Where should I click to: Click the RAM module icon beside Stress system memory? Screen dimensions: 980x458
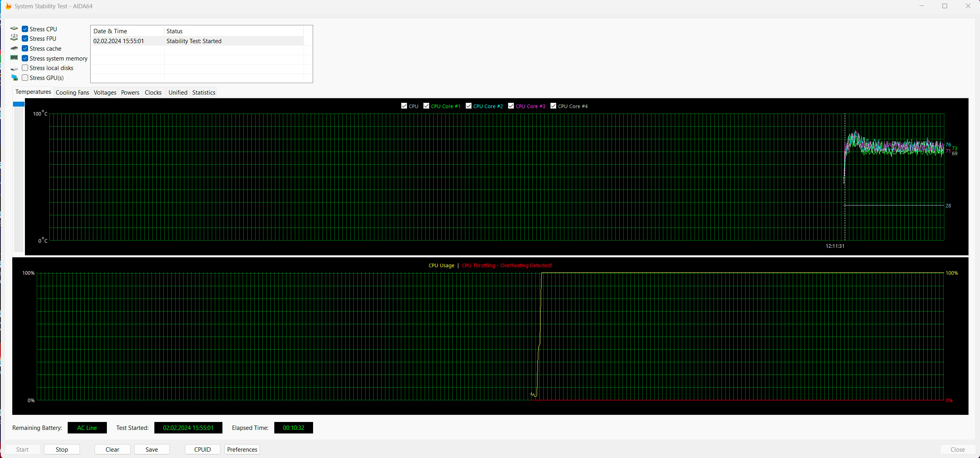[14, 58]
